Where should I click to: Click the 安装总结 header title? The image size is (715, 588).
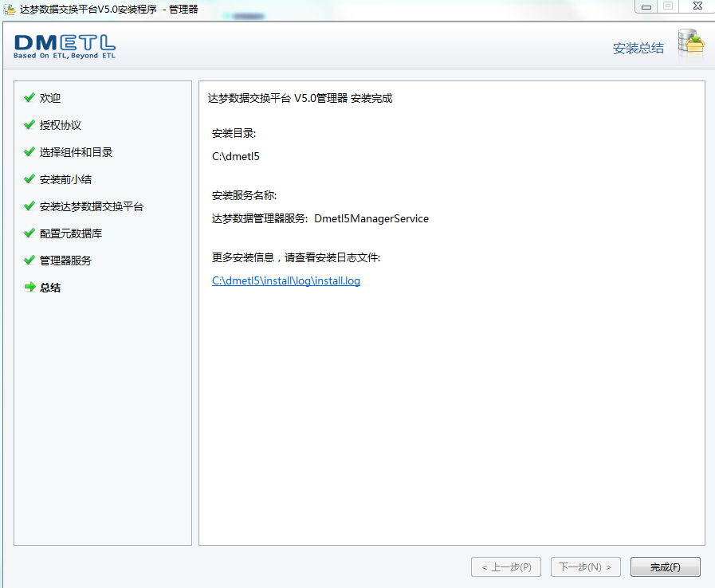pyautogui.click(x=638, y=49)
